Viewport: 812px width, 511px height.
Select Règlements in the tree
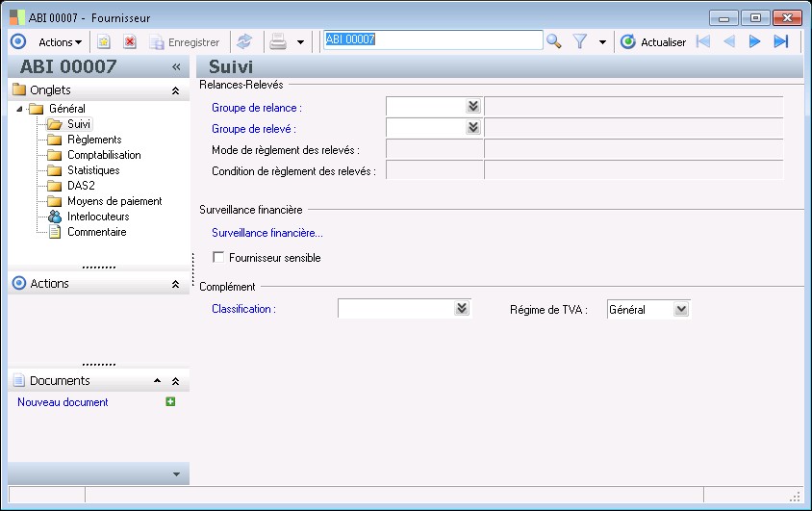[x=94, y=140]
